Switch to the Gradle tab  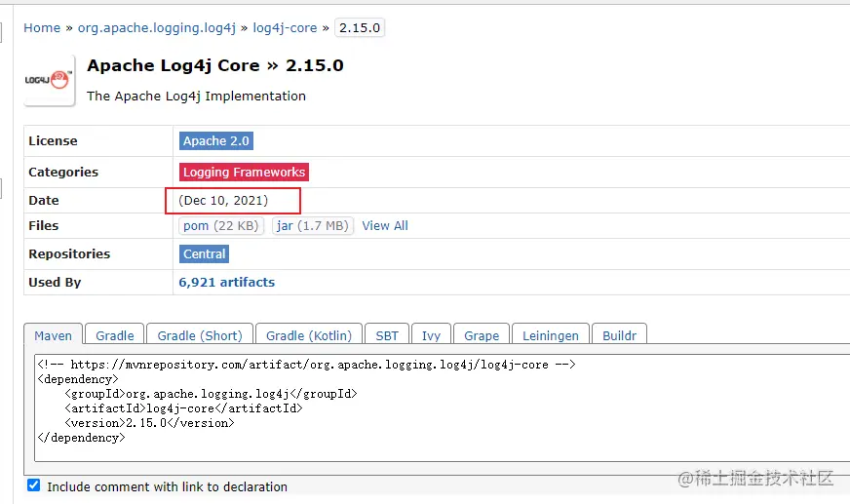(x=115, y=335)
